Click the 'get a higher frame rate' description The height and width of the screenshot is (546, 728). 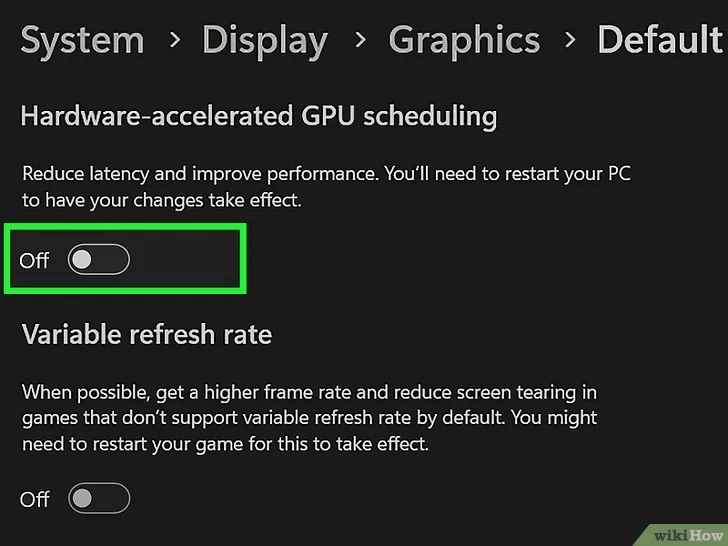pyautogui.click(x=250, y=391)
